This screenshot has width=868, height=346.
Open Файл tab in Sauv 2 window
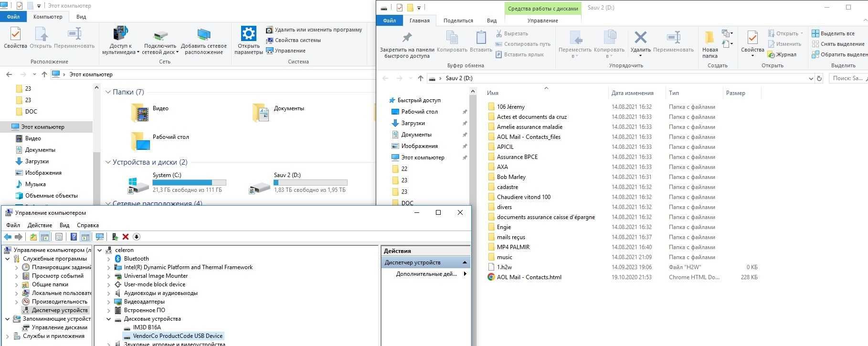pos(389,21)
